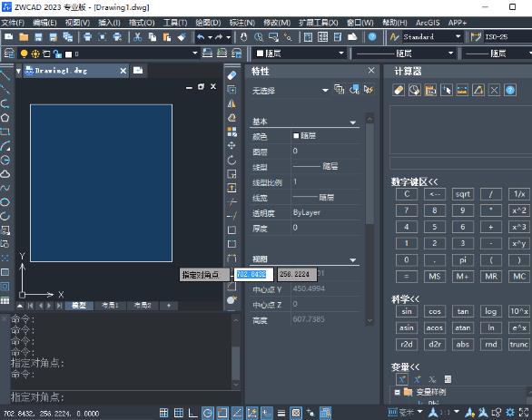Toggle Object Snap in status bar
This screenshot has height=420, width=532.
(x=222, y=413)
